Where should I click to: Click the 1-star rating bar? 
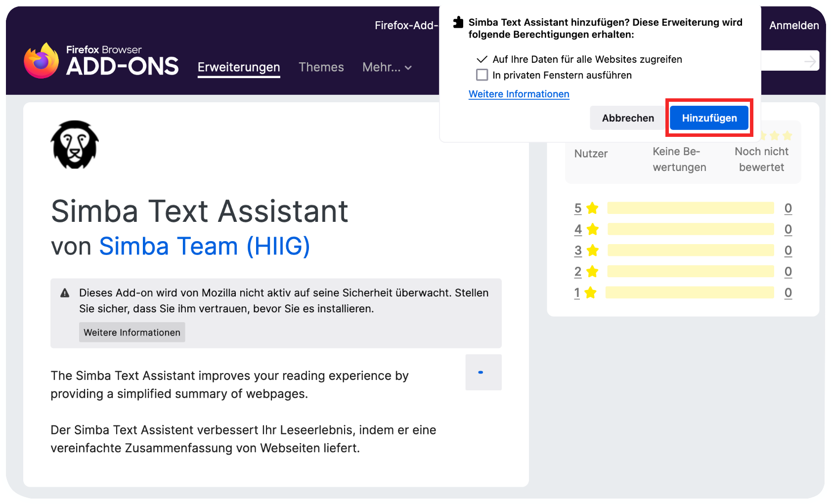690,293
